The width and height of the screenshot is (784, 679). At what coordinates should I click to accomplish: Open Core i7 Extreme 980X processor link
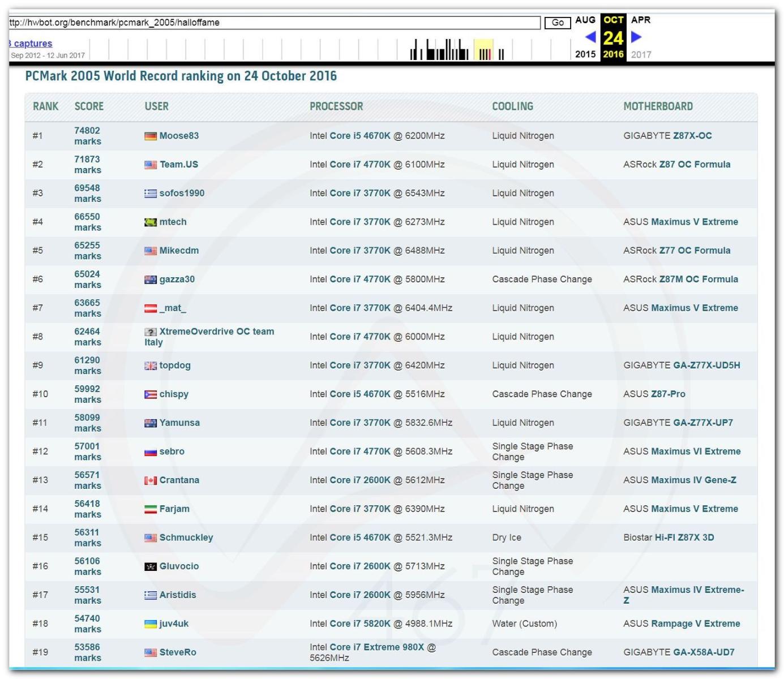point(377,647)
